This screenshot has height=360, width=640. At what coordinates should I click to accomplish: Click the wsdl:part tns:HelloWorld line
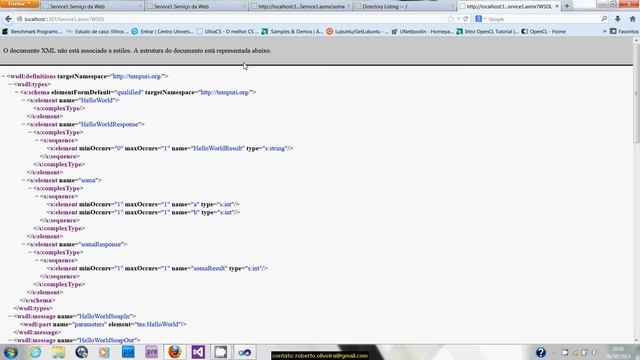click(x=104, y=324)
